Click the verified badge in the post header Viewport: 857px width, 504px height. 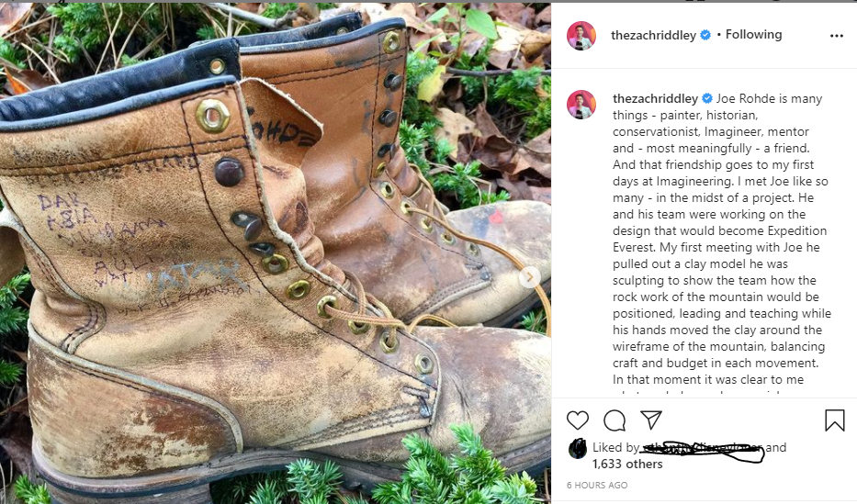(x=705, y=35)
